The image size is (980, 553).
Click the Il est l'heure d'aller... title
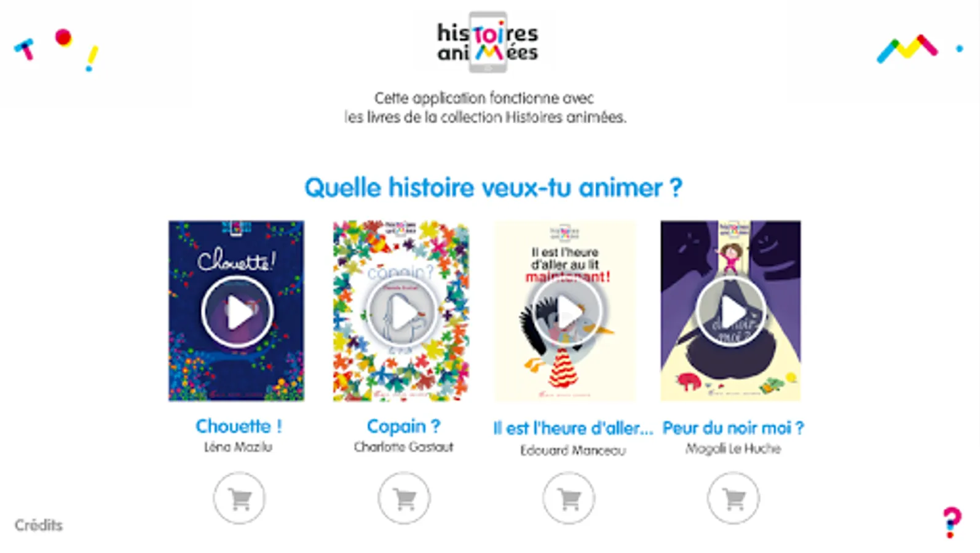pyautogui.click(x=573, y=428)
